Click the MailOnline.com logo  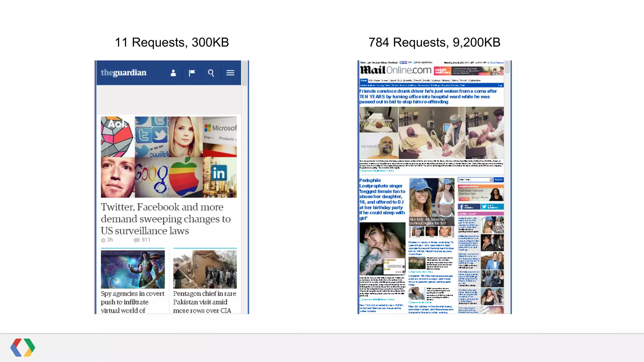point(396,70)
